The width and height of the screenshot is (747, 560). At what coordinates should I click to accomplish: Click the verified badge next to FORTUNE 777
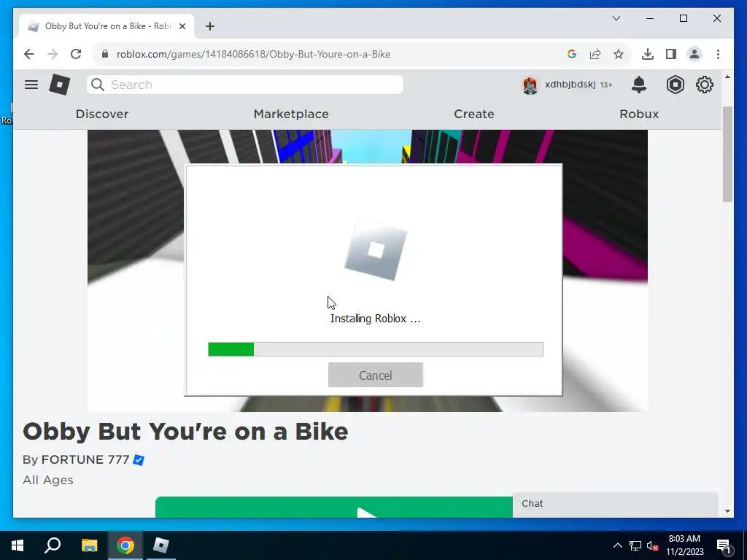pos(139,460)
